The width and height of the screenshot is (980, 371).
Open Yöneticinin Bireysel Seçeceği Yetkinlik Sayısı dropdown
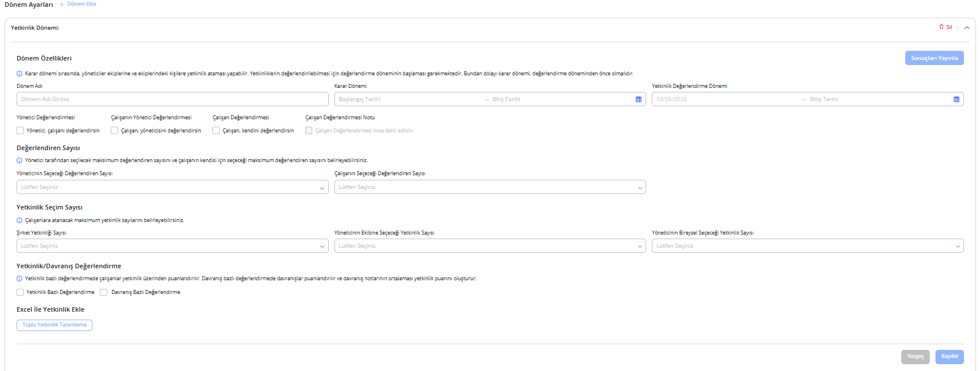(x=807, y=246)
